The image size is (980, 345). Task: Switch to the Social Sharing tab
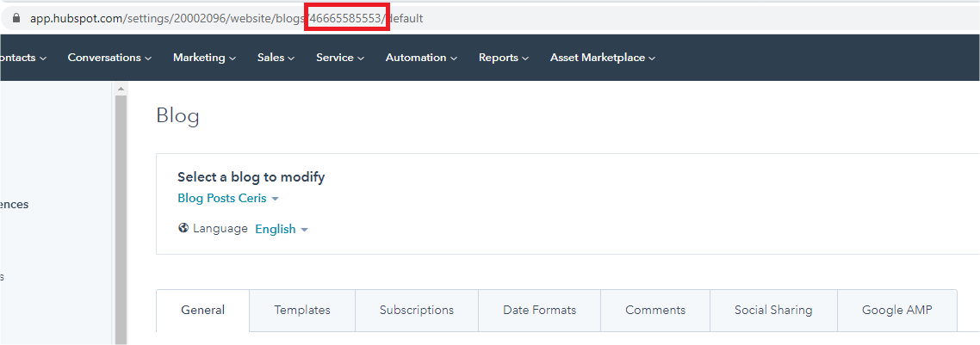point(773,311)
